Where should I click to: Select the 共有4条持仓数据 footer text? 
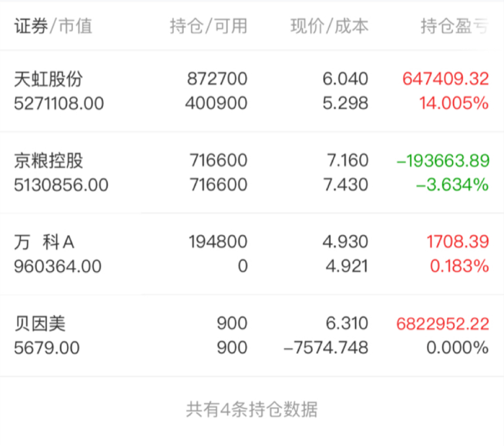click(x=252, y=410)
